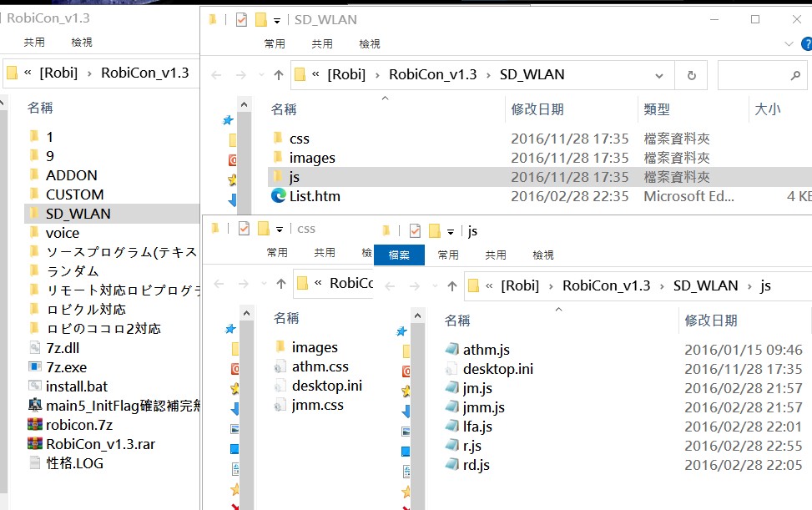Expand hidden path chevron in SD_WLAN address bar
Viewport: 812px width, 510px height.
(x=316, y=74)
